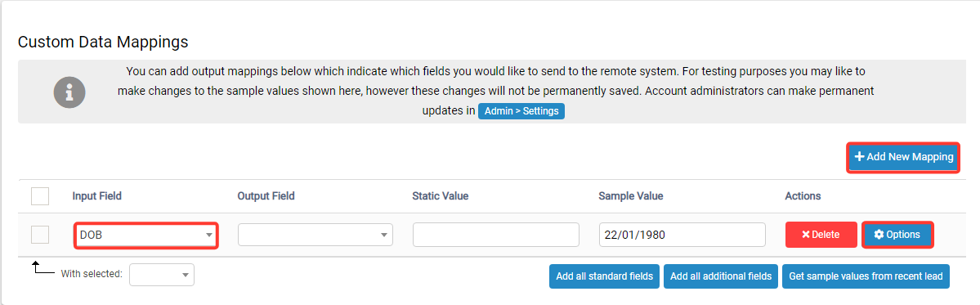Screen dimensions: 980x305
Task: Click Add all additional fields button
Action: [x=721, y=276]
